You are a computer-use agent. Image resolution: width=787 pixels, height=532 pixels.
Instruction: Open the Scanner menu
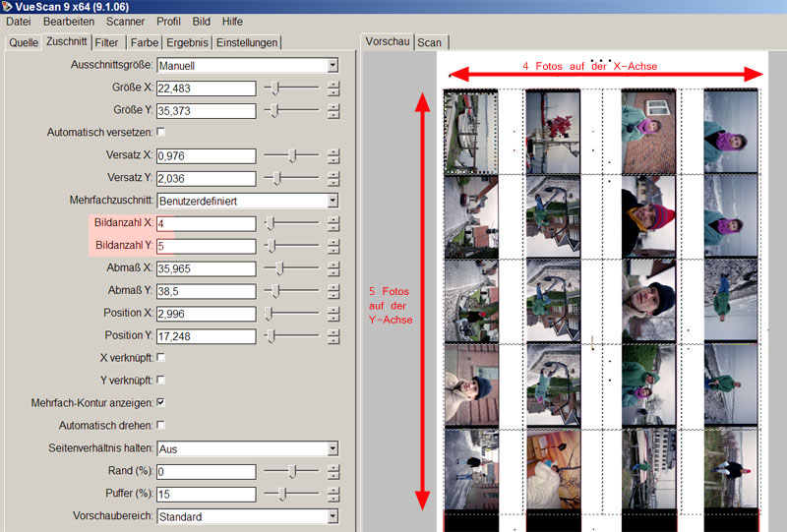(x=125, y=21)
